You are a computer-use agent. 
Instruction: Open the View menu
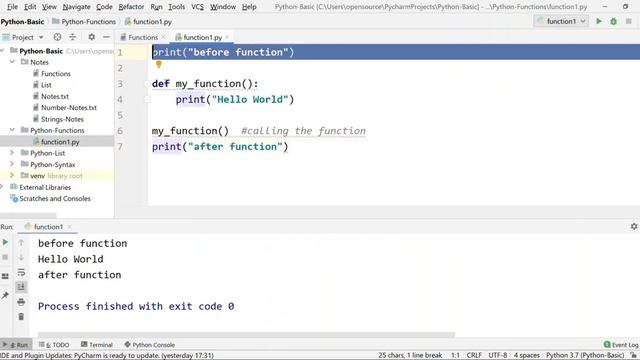[49, 7]
